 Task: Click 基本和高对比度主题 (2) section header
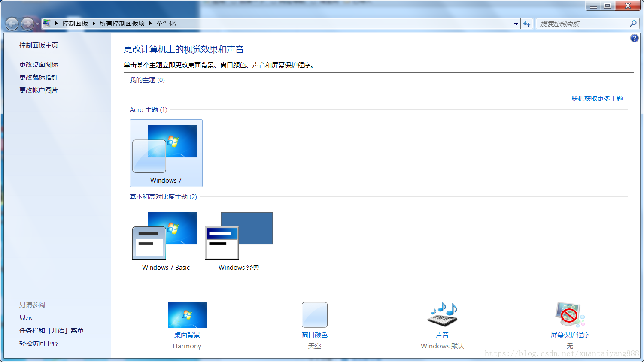coord(163,196)
